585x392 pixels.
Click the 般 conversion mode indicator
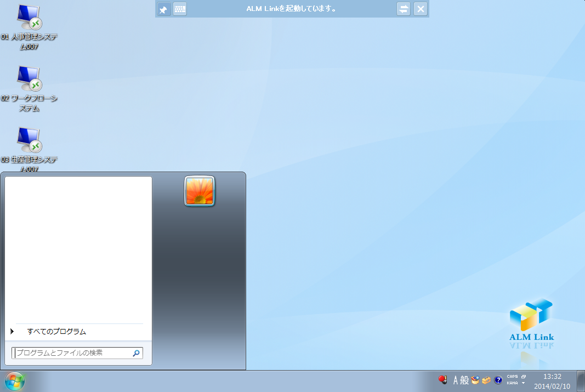point(464,380)
